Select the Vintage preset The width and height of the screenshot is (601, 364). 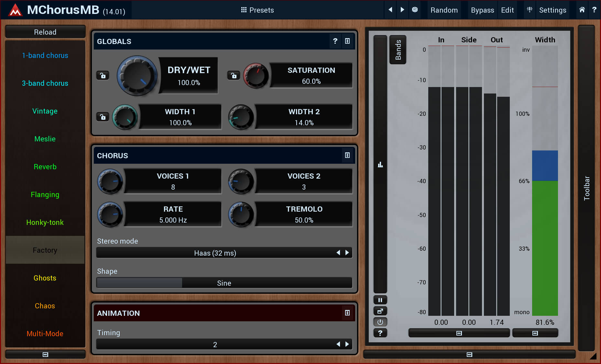point(45,111)
